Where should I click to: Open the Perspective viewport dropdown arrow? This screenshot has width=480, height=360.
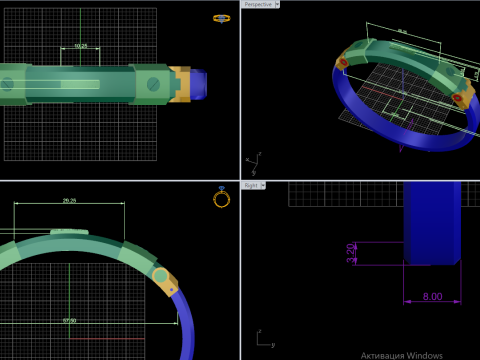(277, 4)
